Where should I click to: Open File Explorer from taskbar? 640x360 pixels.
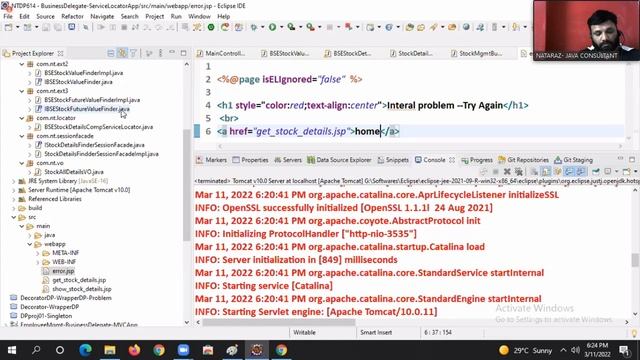(x=110, y=350)
